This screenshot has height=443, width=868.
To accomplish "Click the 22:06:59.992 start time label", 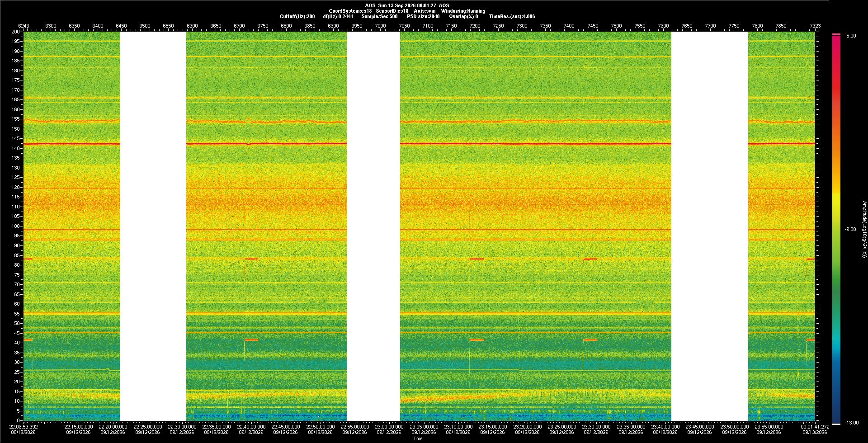I will tap(24, 427).
